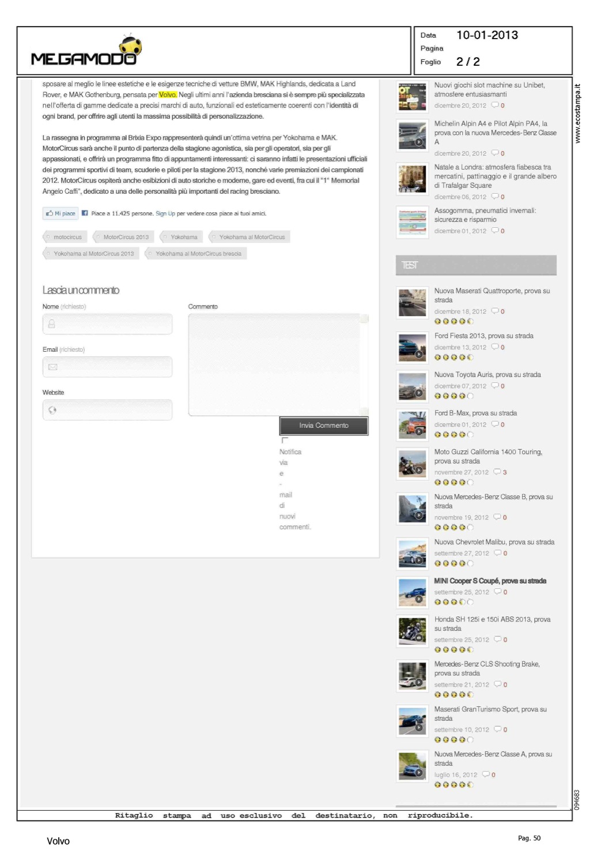Click star rating under MINI Cooper S Coupé
The height and width of the screenshot is (865, 616).
point(454,602)
